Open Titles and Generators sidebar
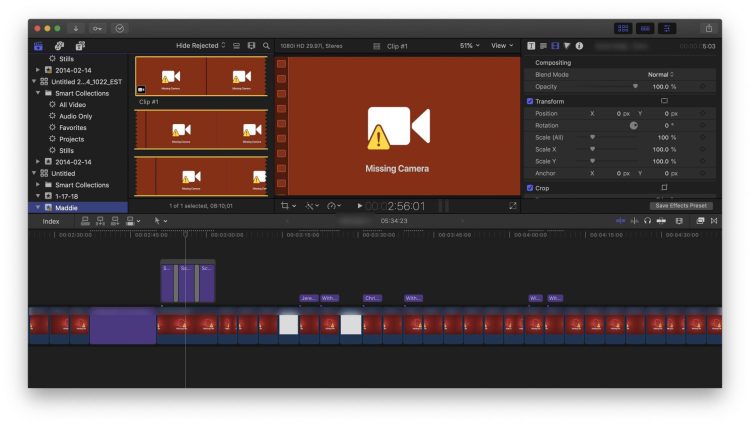 point(80,46)
